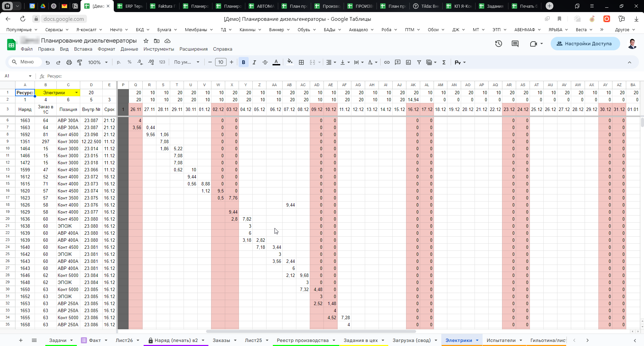The width and height of the screenshot is (644, 346).
Task: Open the horizontal align dropdown
Action: (x=331, y=62)
